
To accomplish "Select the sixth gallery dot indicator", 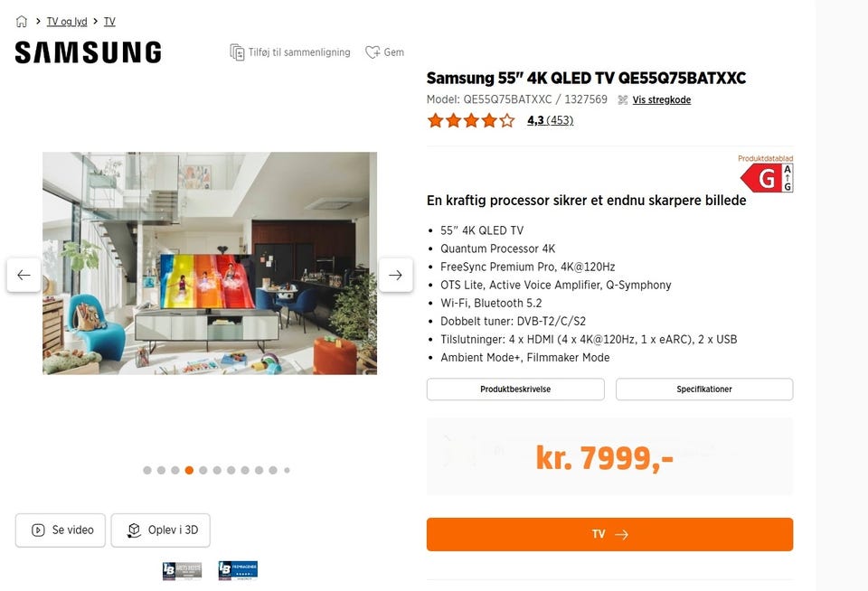I will (x=217, y=471).
